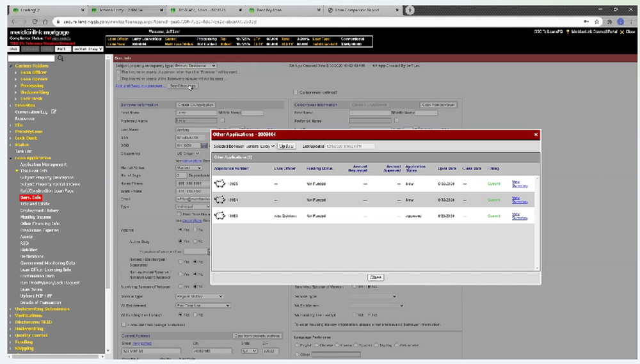
Task: Open Employment History in sidebar
Action: pyautogui.click(x=39, y=210)
